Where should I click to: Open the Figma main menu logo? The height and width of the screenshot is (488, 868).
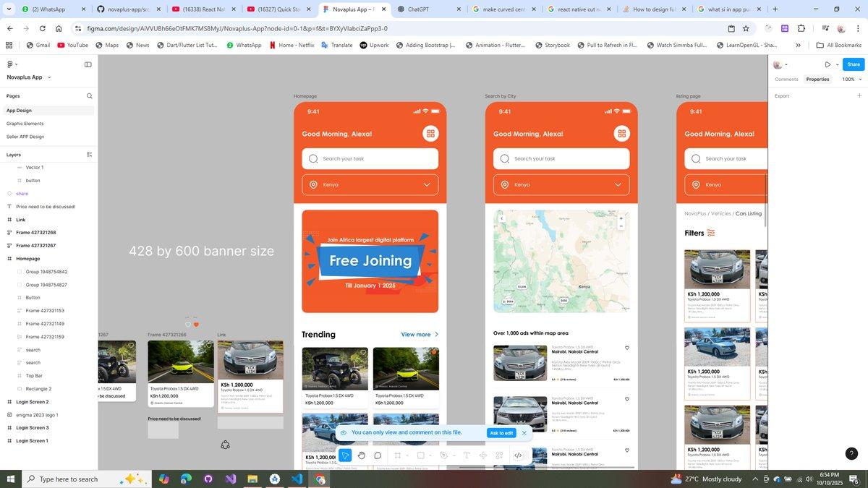point(10,64)
